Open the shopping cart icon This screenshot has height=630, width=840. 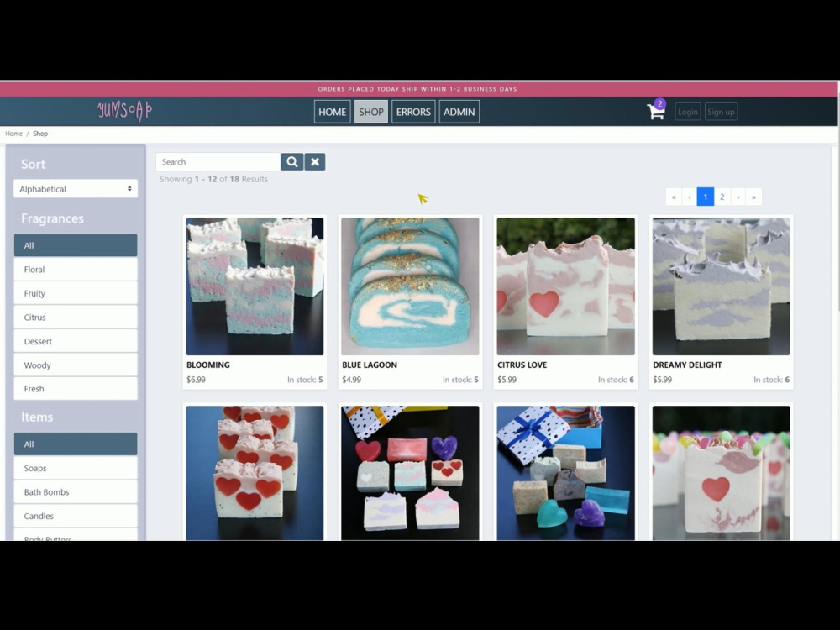coord(656,110)
